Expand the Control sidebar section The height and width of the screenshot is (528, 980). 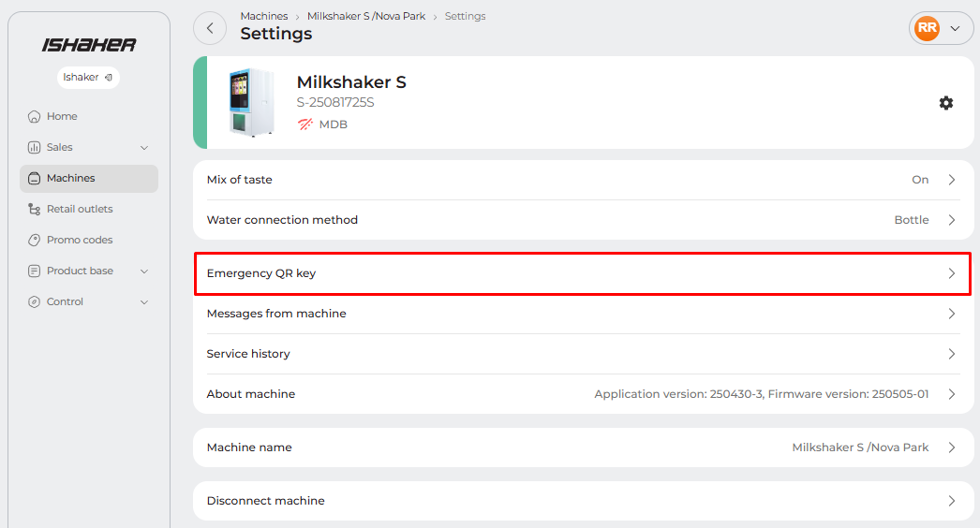point(144,302)
